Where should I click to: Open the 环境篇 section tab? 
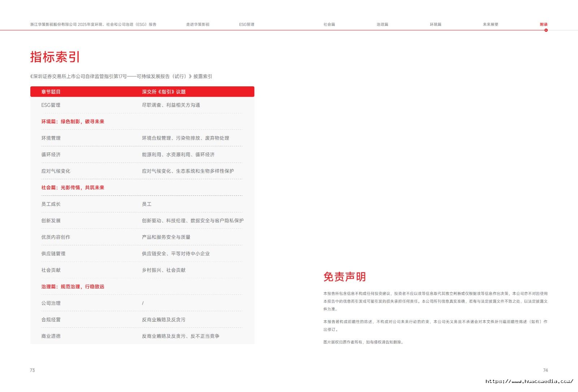point(435,25)
